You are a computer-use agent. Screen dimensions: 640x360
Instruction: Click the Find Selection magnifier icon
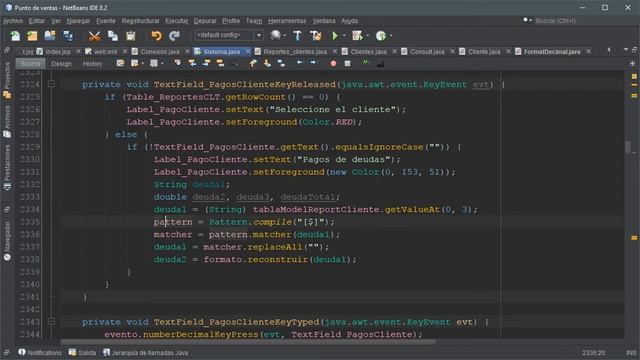(178, 63)
